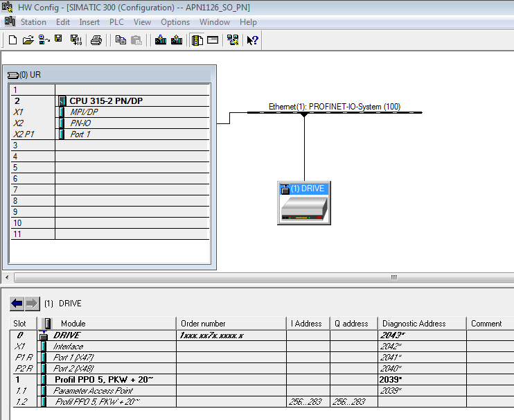Click the Copy icon in toolbar
The image size is (514, 420).
coord(121,40)
